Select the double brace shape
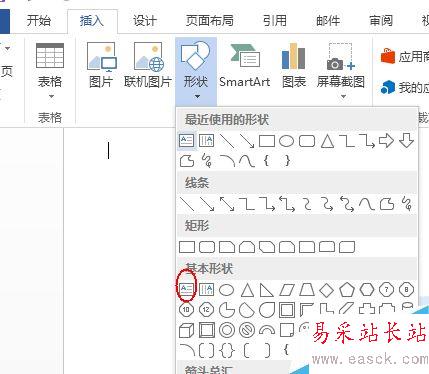 pyautogui.click(x=227, y=351)
